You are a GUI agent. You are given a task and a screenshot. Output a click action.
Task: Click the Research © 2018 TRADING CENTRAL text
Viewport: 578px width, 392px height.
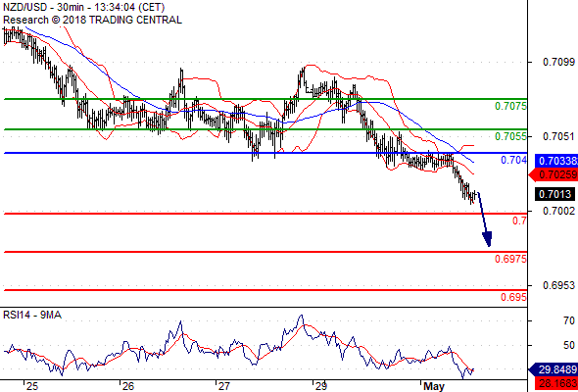pos(92,20)
